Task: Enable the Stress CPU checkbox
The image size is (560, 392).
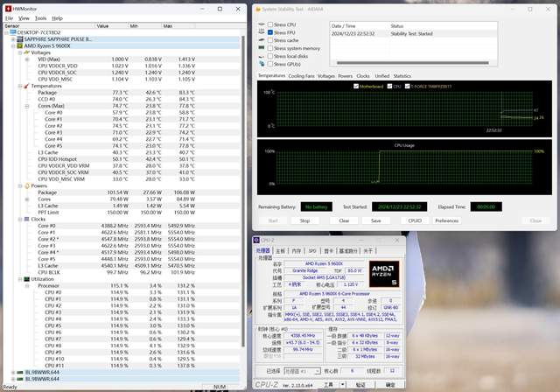Action: point(269,24)
